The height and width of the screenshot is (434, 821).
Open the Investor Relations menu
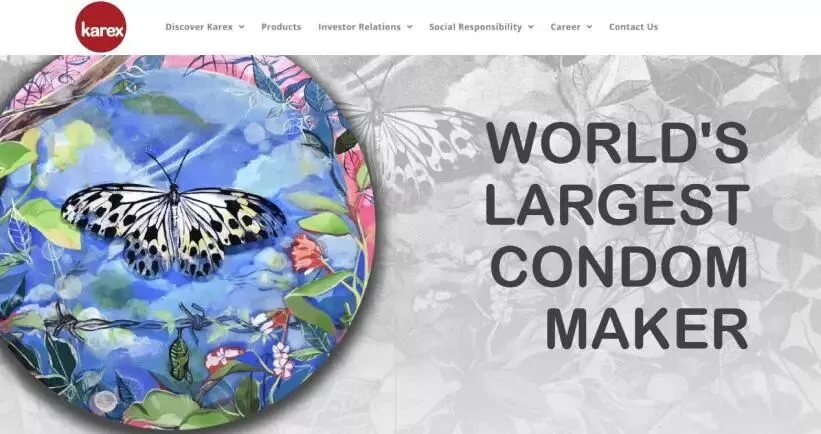pos(359,27)
